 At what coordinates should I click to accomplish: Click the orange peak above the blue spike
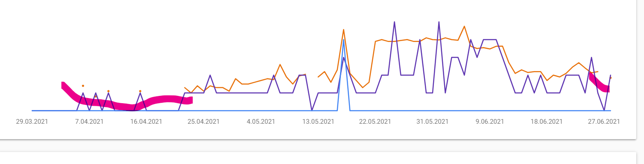[x=343, y=30]
